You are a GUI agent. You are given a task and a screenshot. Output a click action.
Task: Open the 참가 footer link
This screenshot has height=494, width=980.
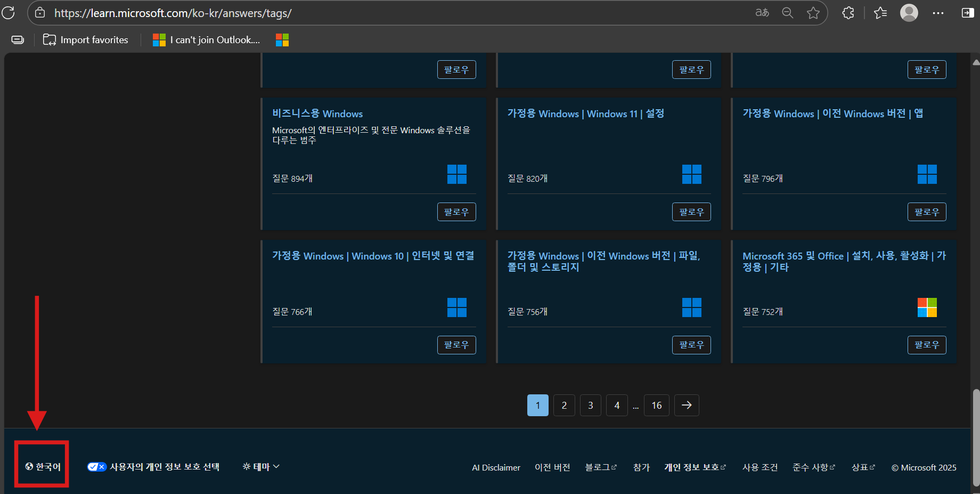pyautogui.click(x=641, y=467)
